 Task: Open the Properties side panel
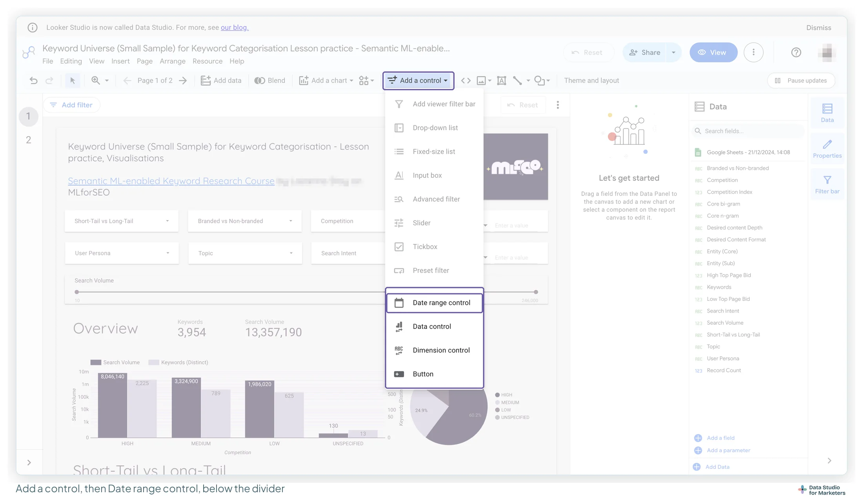pos(827,149)
